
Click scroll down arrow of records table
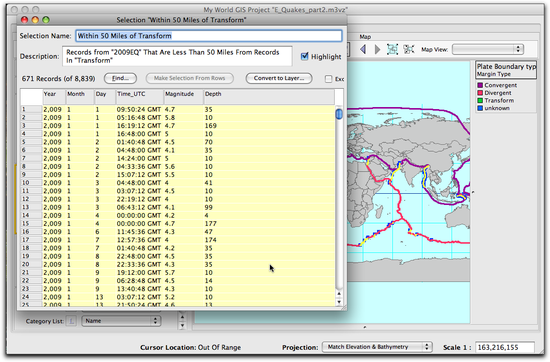click(x=339, y=302)
